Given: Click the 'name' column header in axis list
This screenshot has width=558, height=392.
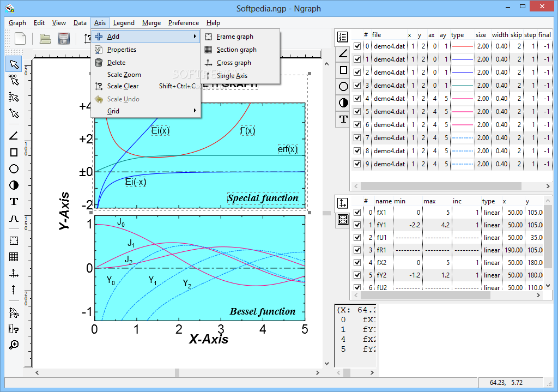Looking at the screenshot, I should click(383, 201).
